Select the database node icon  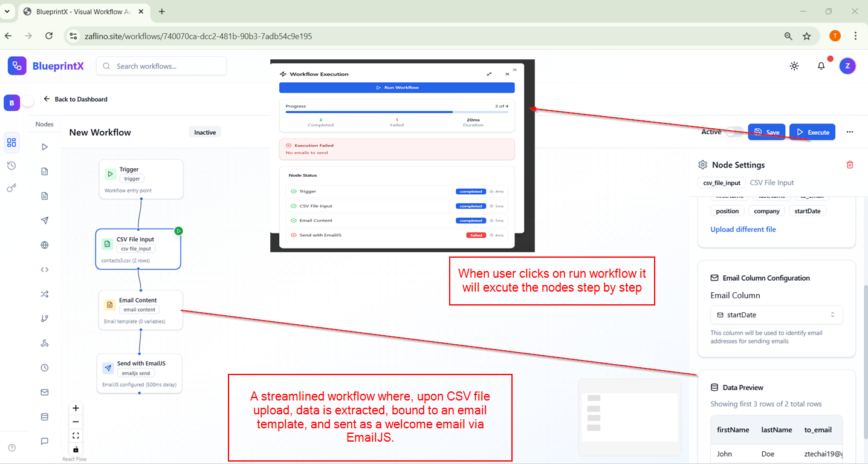(45, 417)
